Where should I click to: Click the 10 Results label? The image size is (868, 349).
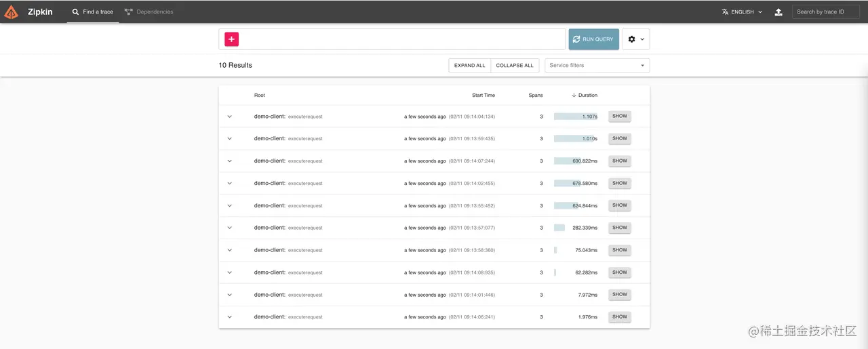pos(235,65)
